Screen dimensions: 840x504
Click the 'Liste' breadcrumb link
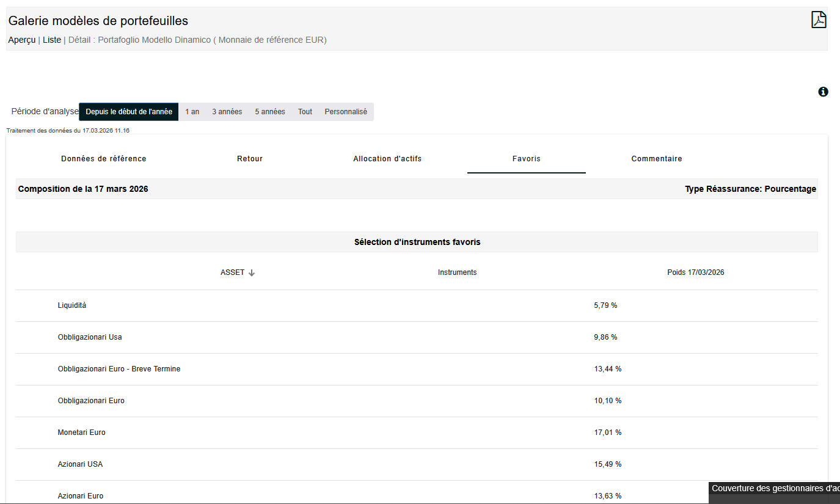52,40
